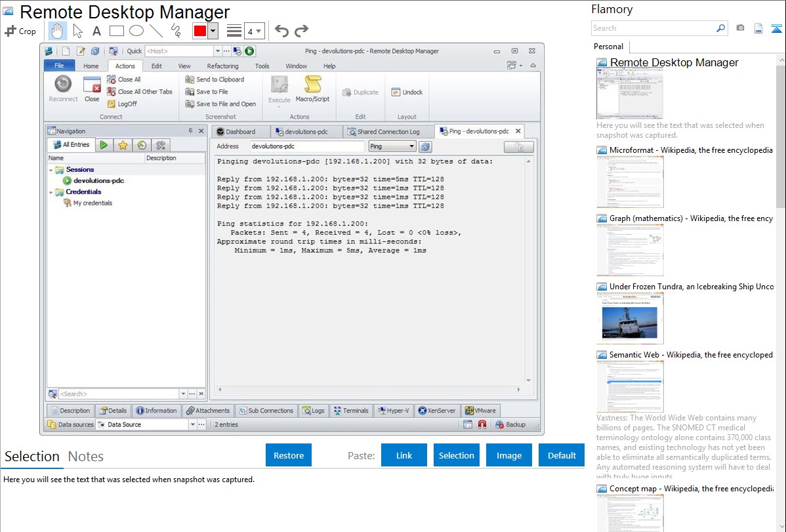
Task: Click the favorites star icon
Action: pos(123,145)
